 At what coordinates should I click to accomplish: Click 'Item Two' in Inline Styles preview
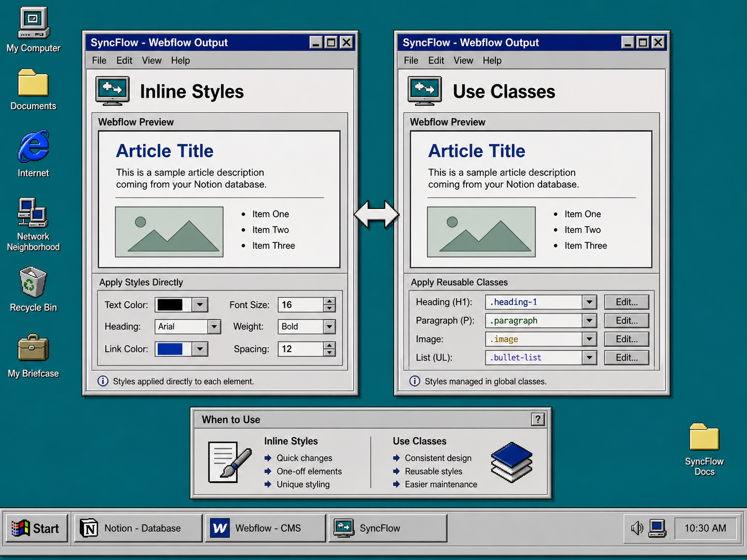click(x=270, y=230)
